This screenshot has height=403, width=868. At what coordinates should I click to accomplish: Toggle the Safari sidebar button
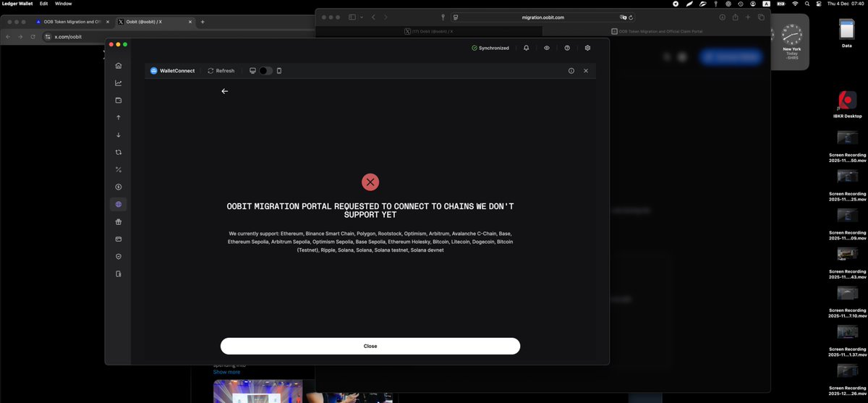(x=353, y=17)
